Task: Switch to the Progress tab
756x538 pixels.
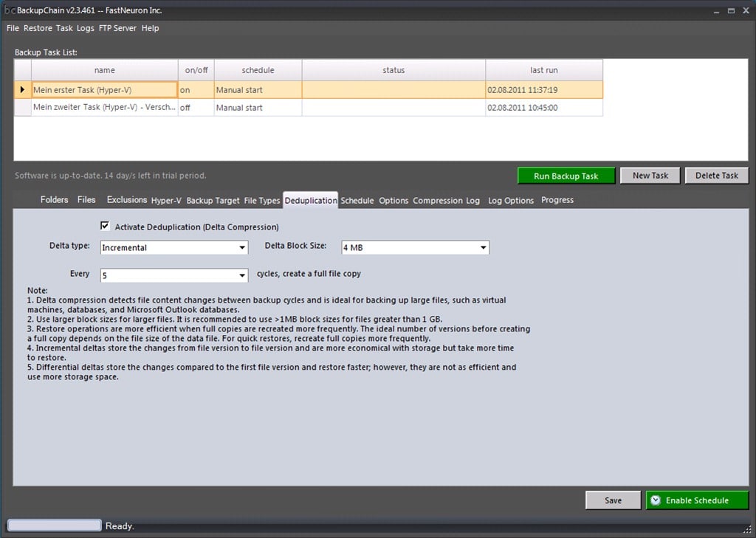Action: click(x=557, y=199)
